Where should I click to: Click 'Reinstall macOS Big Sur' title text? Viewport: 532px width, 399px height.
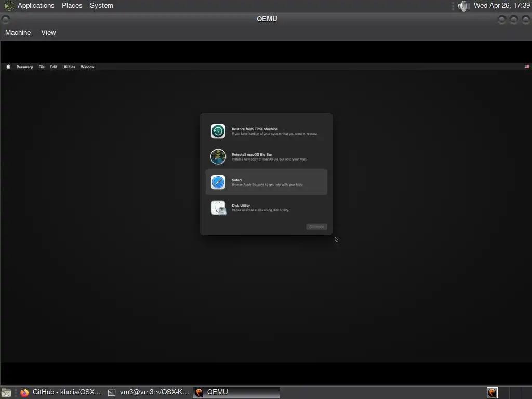252,154
